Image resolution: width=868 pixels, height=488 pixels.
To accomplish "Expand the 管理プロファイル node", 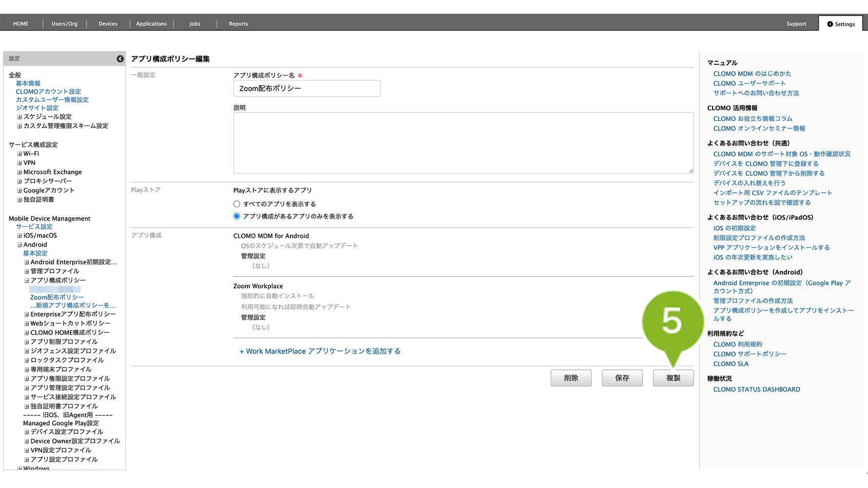I will click(x=27, y=271).
